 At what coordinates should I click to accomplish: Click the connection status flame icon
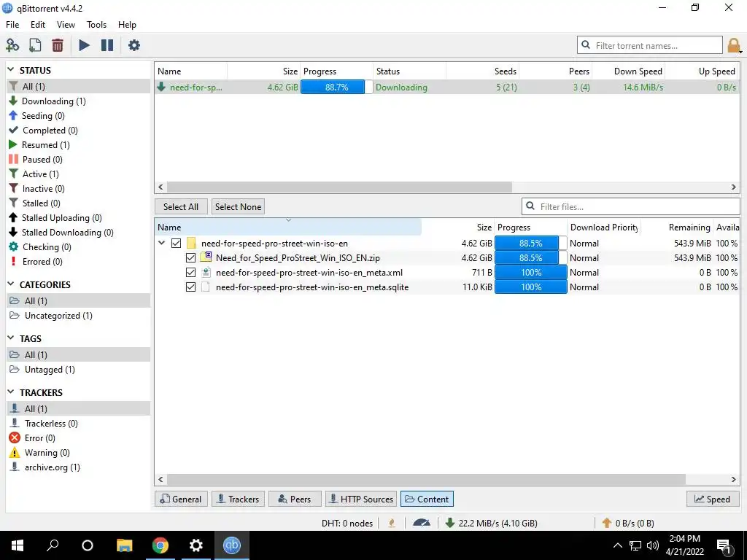coord(392,523)
